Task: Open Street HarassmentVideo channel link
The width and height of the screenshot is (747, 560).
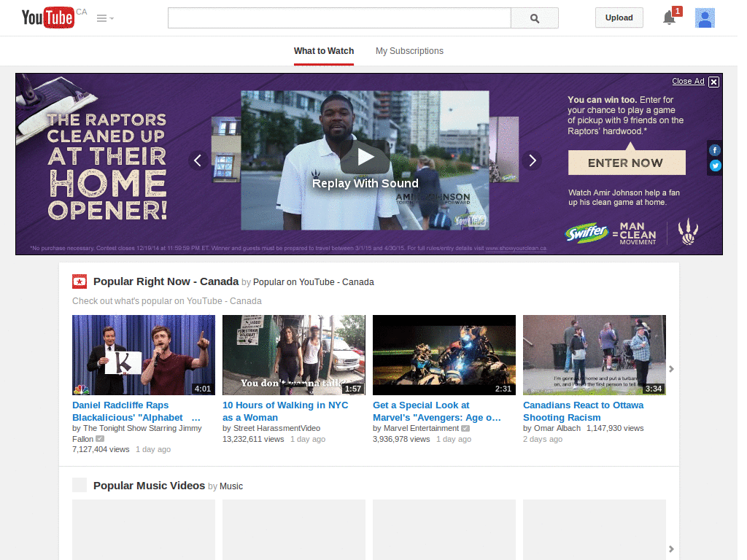Action: click(276, 428)
